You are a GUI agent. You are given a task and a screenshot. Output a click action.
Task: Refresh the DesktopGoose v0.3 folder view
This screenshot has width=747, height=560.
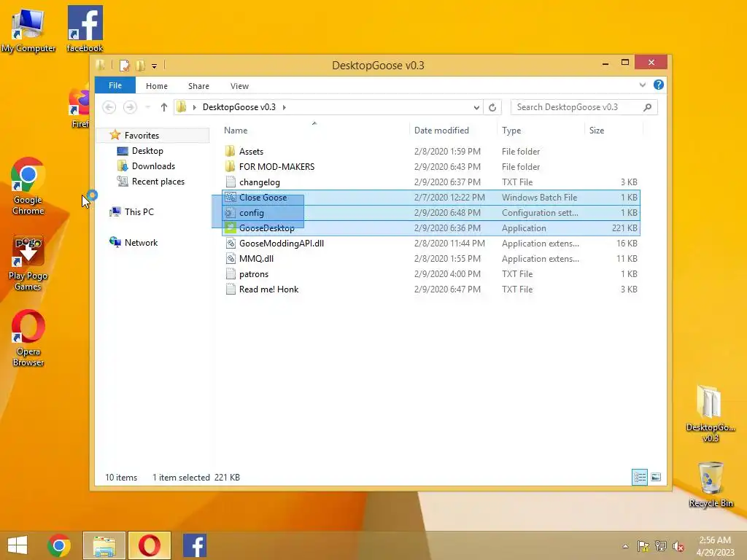[492, 107]
